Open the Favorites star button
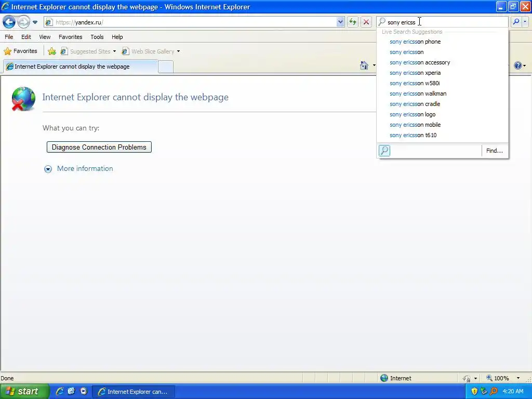This screenshot has height=399, width=532. point(20,51)
